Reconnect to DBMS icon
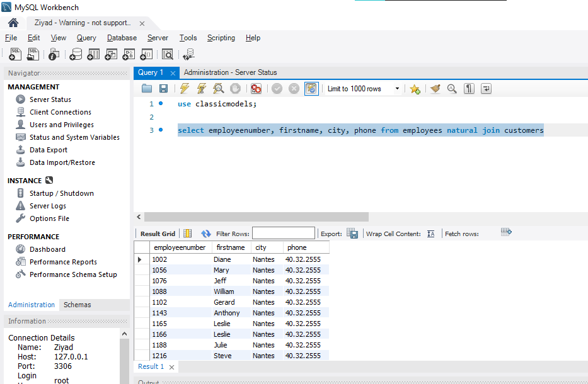Screen dimensions: 588x384 click(188, 54)
